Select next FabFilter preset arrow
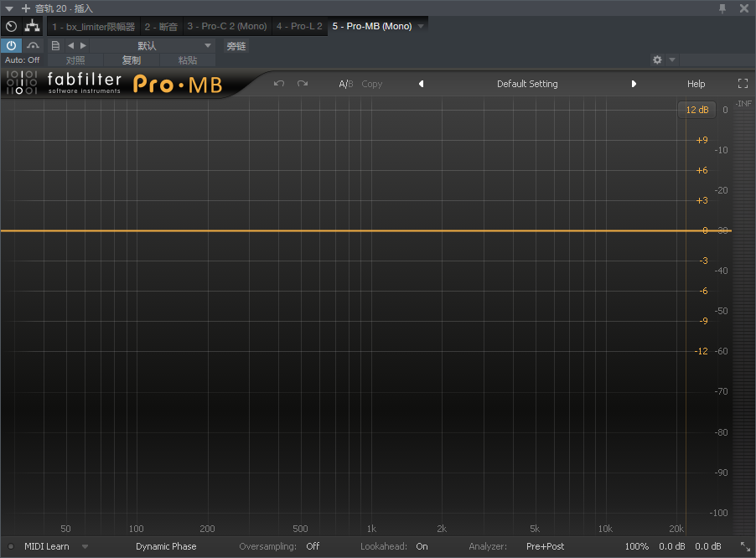756x558 pixels. 634,84
